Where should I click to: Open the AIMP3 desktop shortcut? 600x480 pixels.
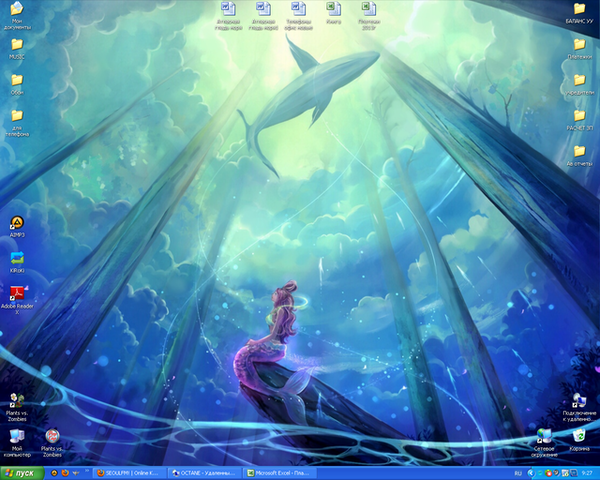[x=17, y=222]
